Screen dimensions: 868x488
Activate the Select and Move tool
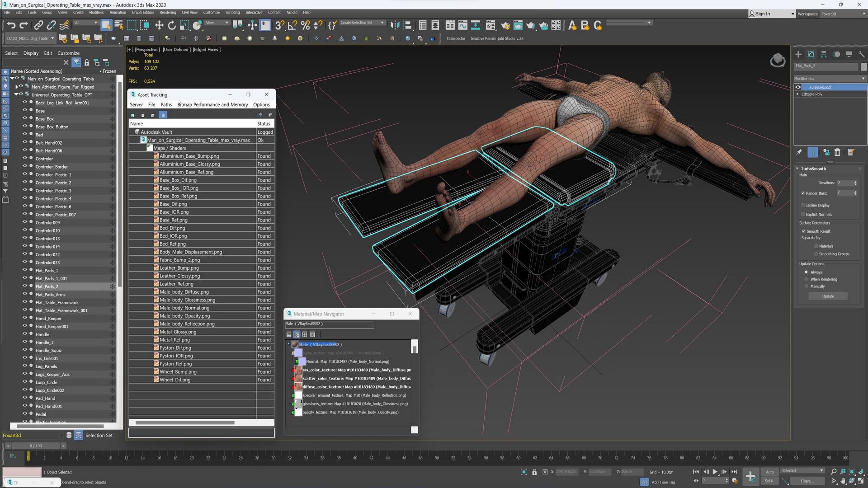point(159,25)
